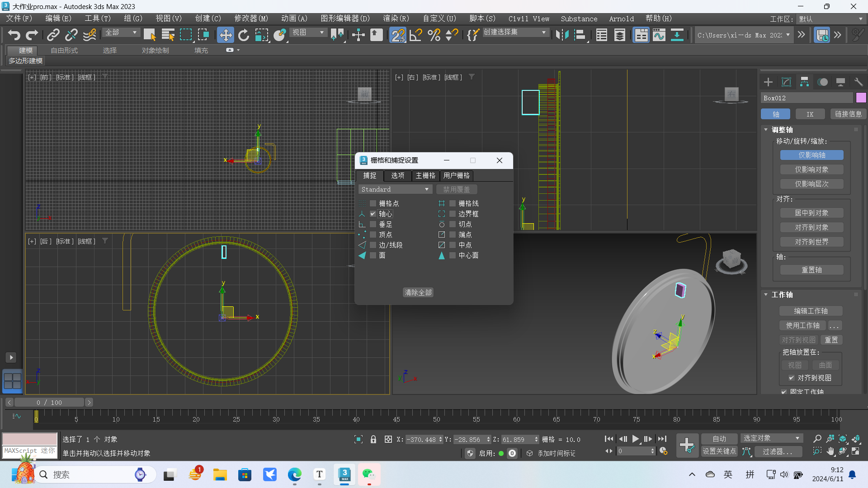Switch to the 主栅格 tab

click(425, 175)
